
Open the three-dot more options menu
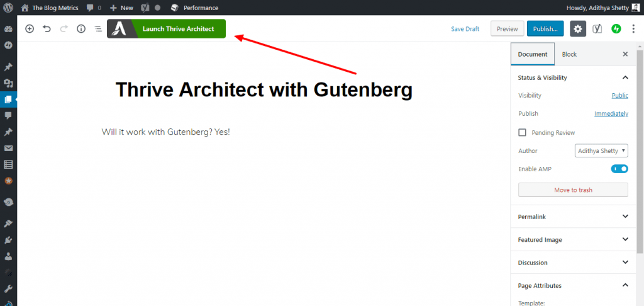click(x=633, y=29)
